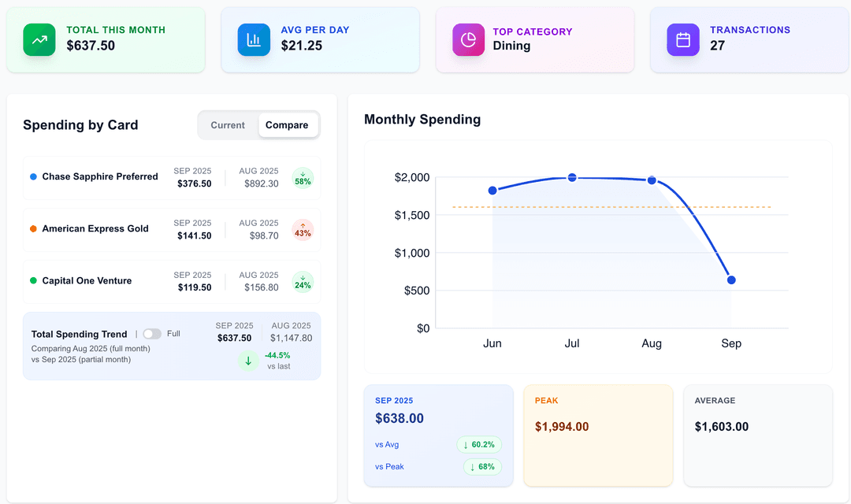Click the vs Avg 60.2% badge

coord(479,445)
